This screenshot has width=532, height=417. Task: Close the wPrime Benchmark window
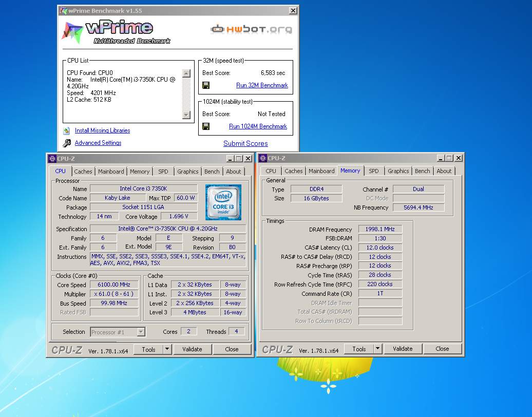(x=293, y=10)
